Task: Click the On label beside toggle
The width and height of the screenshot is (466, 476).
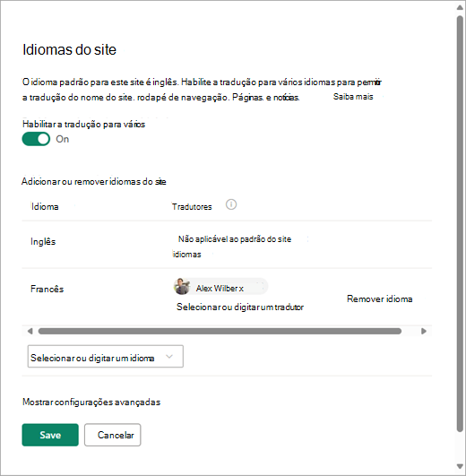Action: pyautogui.click(x=63, y=139)
